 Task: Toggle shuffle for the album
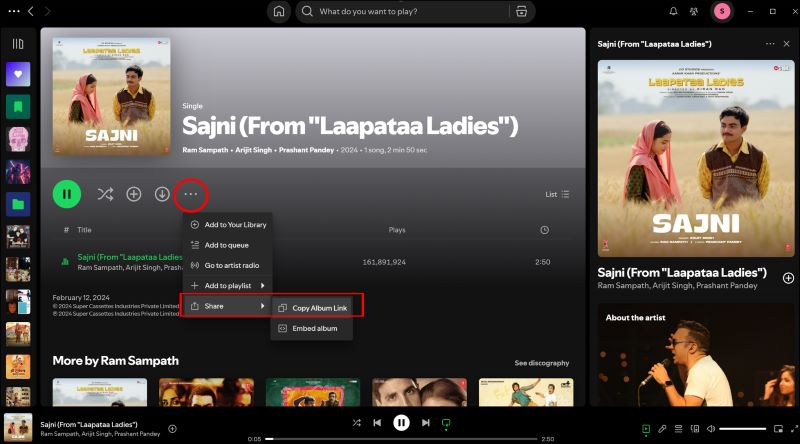(x=105, y=194)
